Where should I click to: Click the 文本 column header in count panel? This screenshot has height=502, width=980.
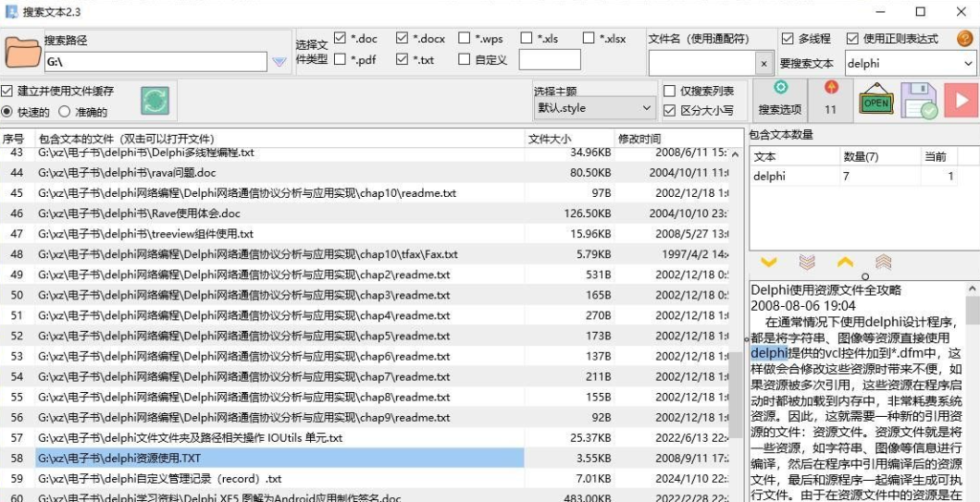click(793, 157)
